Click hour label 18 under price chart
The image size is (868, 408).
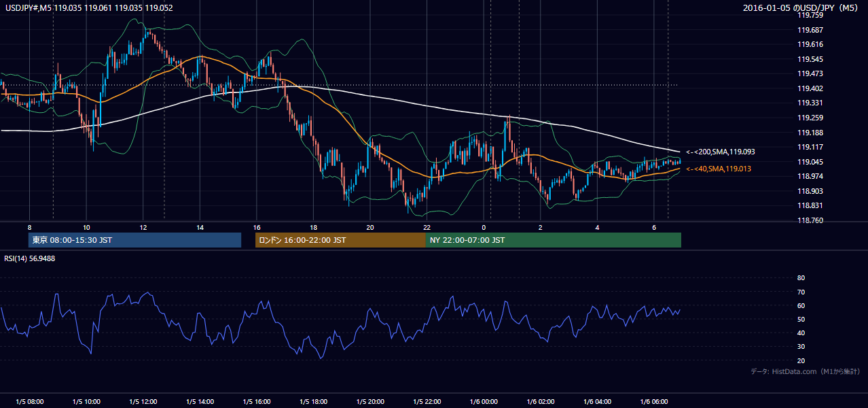coord(313,227)
